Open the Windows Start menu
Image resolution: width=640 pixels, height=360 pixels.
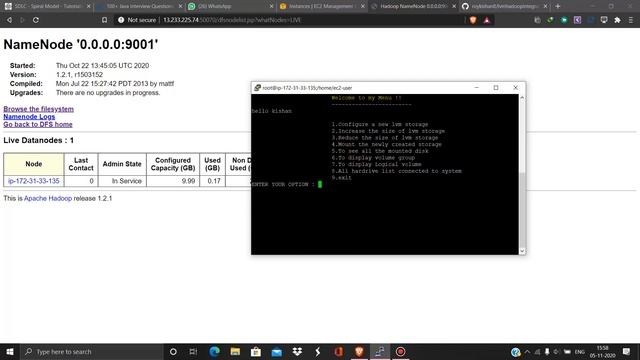click(x=10, y=351)
